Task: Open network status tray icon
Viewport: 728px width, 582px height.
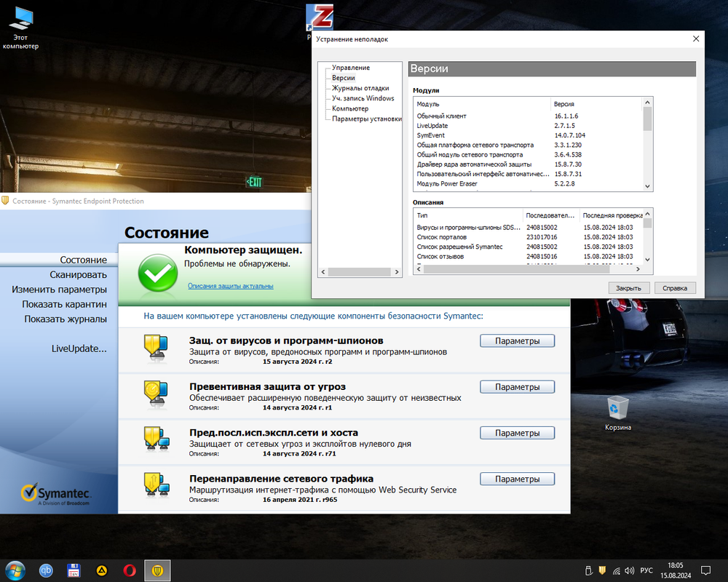Action: (x=616, y=571)
